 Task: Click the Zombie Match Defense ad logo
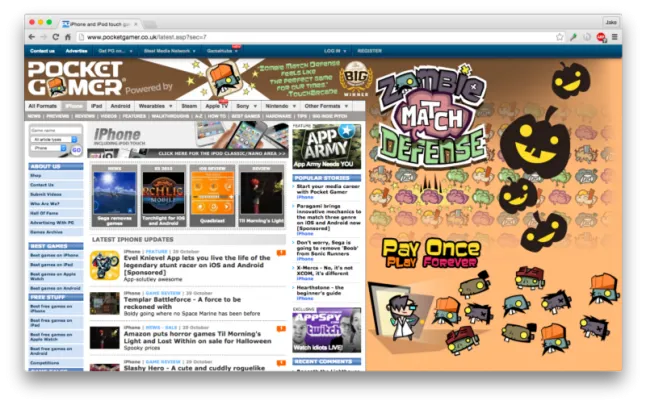tap(431, 117)
